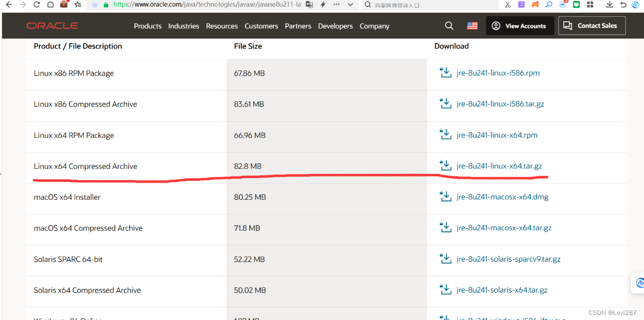This screenshot has width=644, height=320.
Task: Open the orange game controller extension
Action: click(x=535, y=5)
